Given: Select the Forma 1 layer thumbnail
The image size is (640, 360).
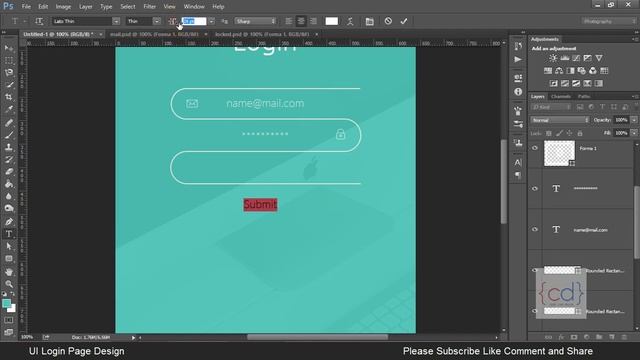Looking at the screenshot, I should 559,153.
